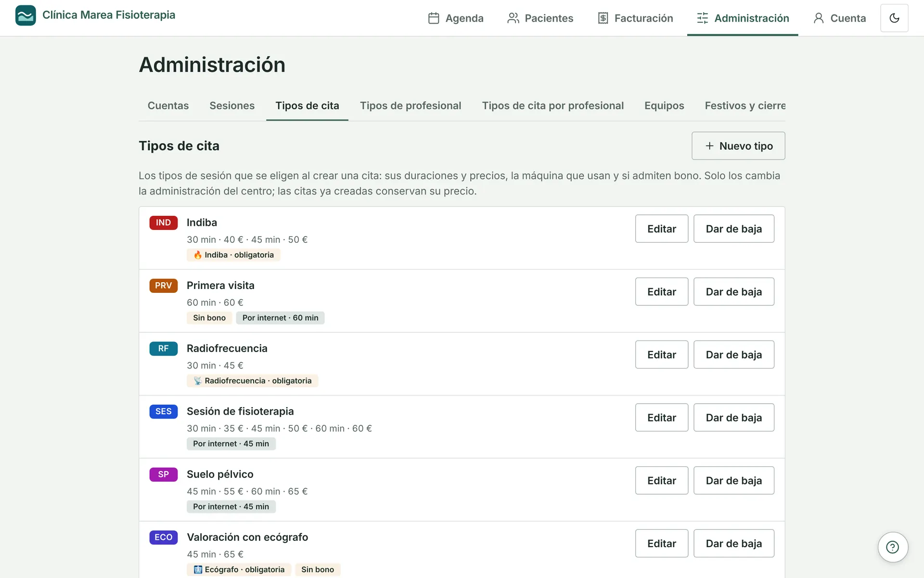Edit the Radiofrecuencia appointment type
Image resolution: width=924 pixels, height=578 pixels.
pyautogui.click(x=662, y=355)
